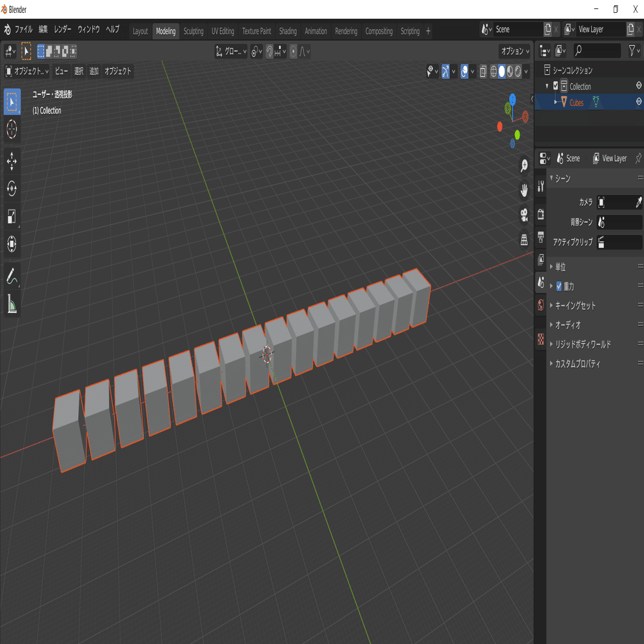Expand the 単位 panel

[x=560, y=267]
